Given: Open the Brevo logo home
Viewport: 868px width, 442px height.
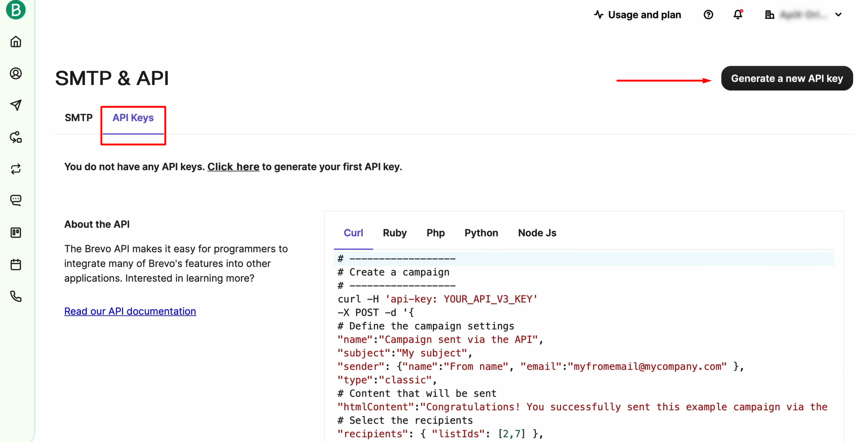Looking at the screenshot, I should coord(16,10).
